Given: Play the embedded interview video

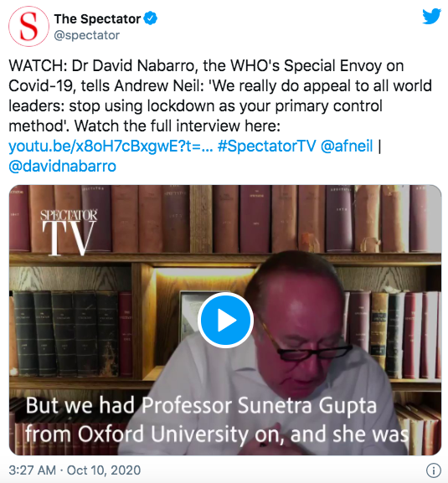Looking at the screenshot, I should (225, 320).
